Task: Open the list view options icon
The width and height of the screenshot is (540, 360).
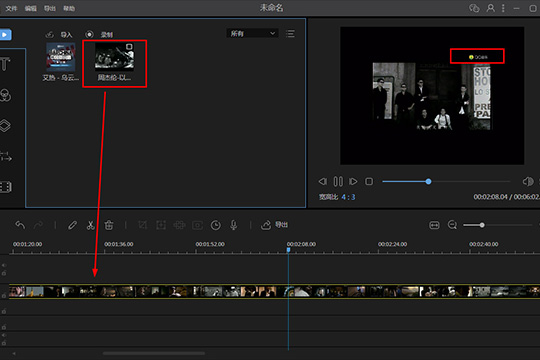Action: click(290, 33)
